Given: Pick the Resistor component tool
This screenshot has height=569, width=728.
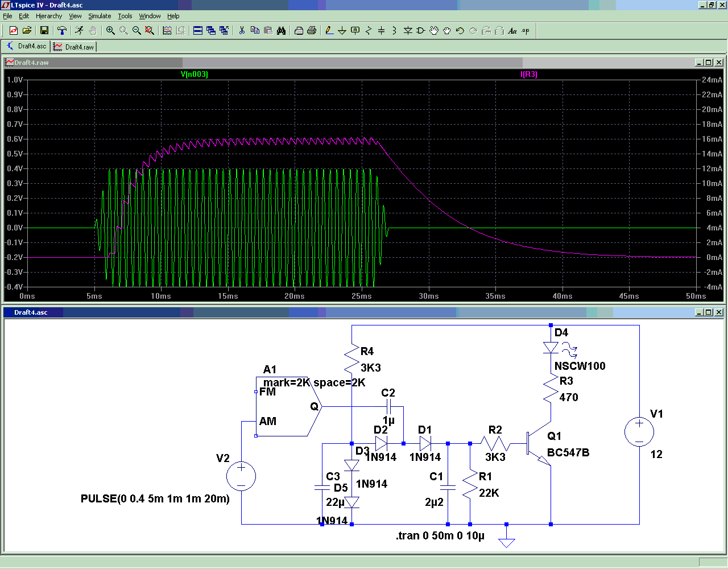Looking at the screenshot, I should (368, 31).
